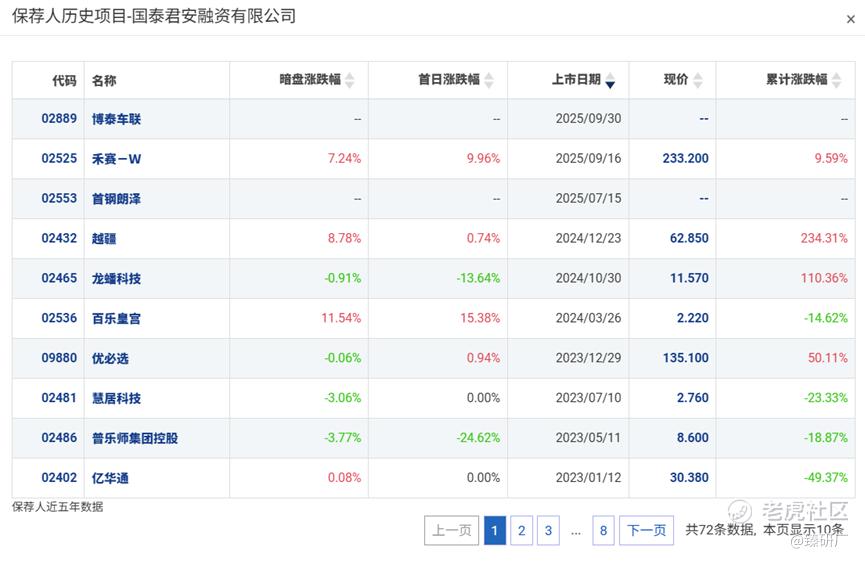Open 首钢朗泽 stock name link

click(116, 199)
